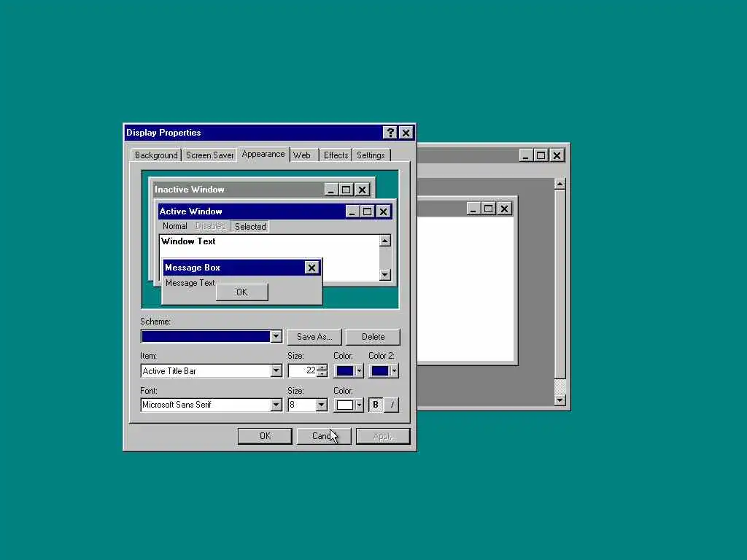The image size is (747, 560).
Task: Confirm with the dialog's bottom OK button
Action: pos(265,436)
